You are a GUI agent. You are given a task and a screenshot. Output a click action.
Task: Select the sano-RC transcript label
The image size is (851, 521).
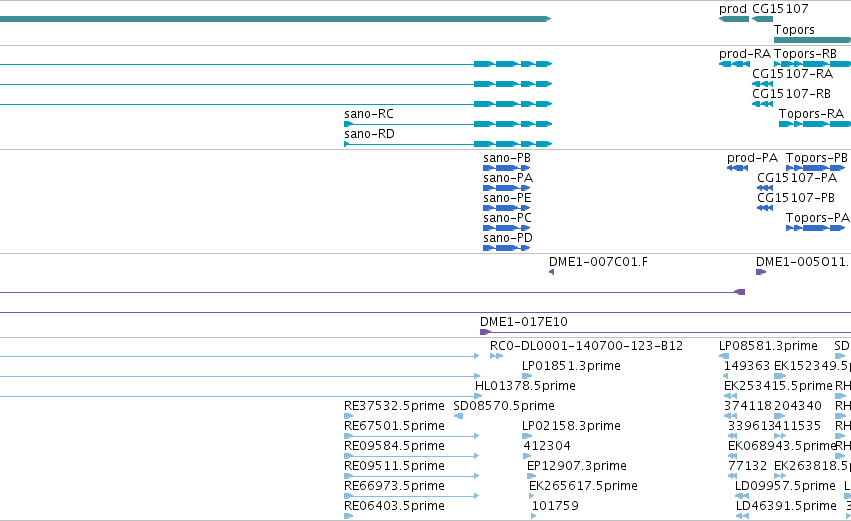click(x=369, y=114)
